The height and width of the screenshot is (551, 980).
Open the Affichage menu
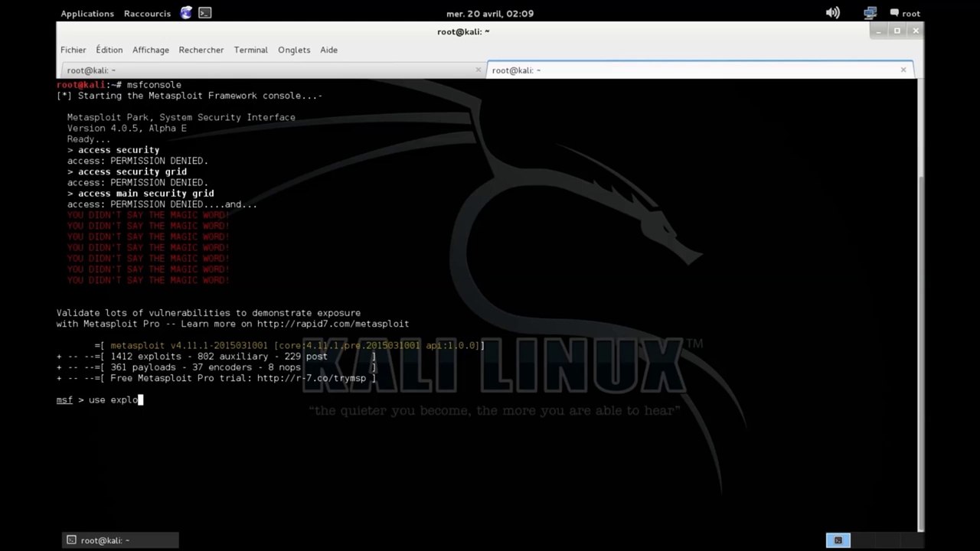(151, 50)
